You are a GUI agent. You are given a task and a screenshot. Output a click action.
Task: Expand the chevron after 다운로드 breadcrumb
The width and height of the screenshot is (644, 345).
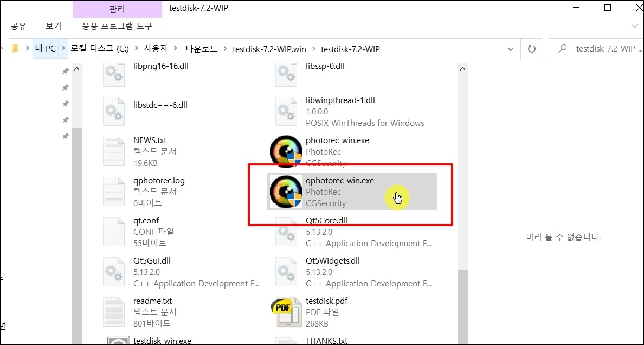pyautogui.click(x=225, y=49)
